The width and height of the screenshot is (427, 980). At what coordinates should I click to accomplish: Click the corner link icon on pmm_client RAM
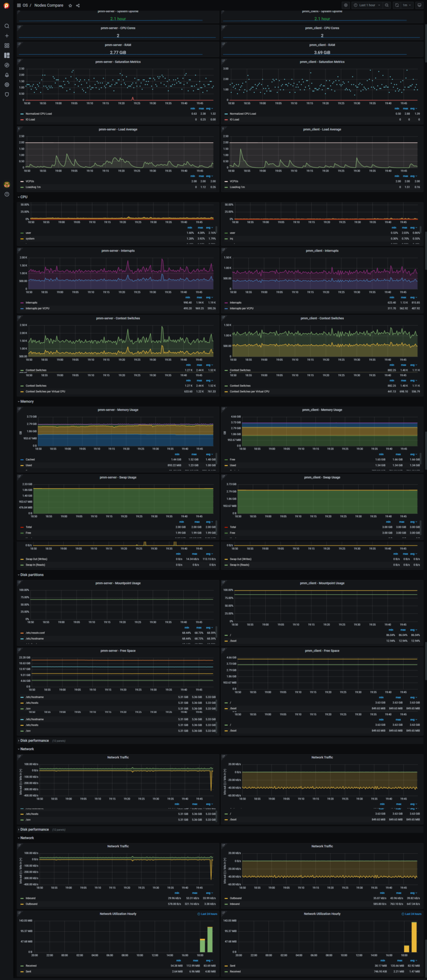(223, 44)
